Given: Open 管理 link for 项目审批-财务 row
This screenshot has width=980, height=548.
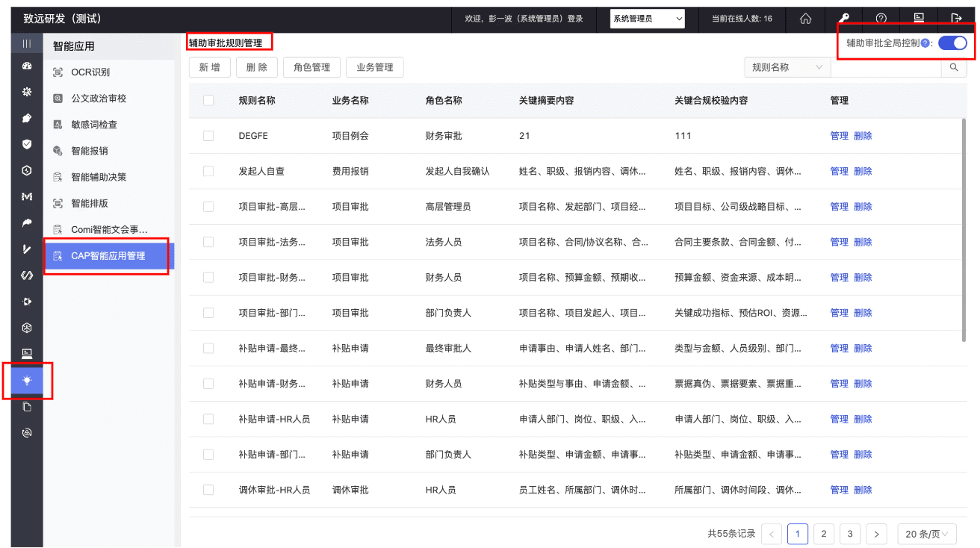Looking at the screenshot, I should tap(839, 278).
